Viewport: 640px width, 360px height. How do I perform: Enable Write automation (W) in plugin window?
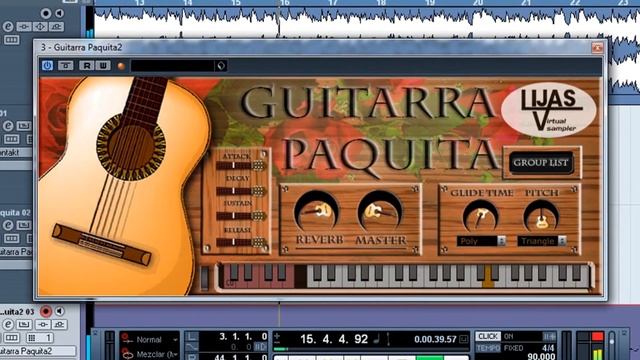coord(103,65)
